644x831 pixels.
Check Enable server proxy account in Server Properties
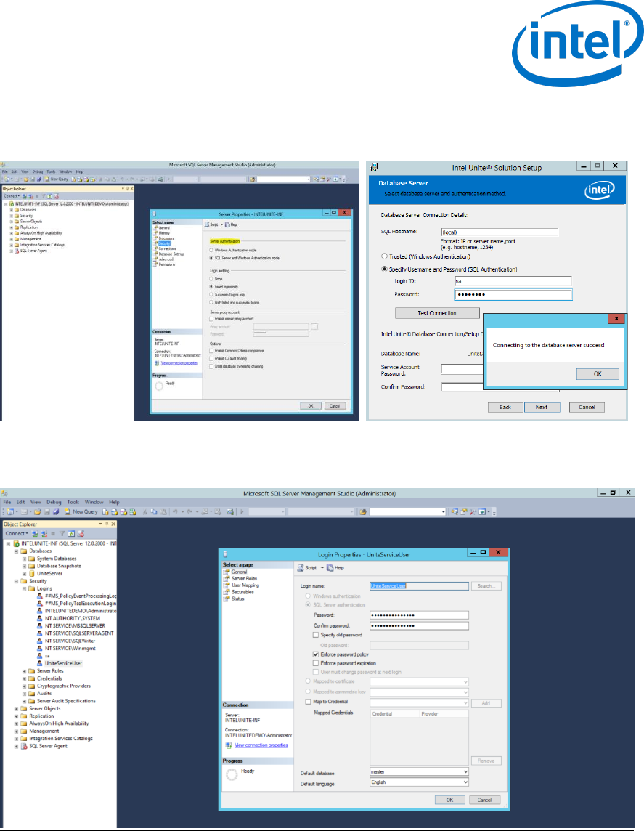pos(211,319)
